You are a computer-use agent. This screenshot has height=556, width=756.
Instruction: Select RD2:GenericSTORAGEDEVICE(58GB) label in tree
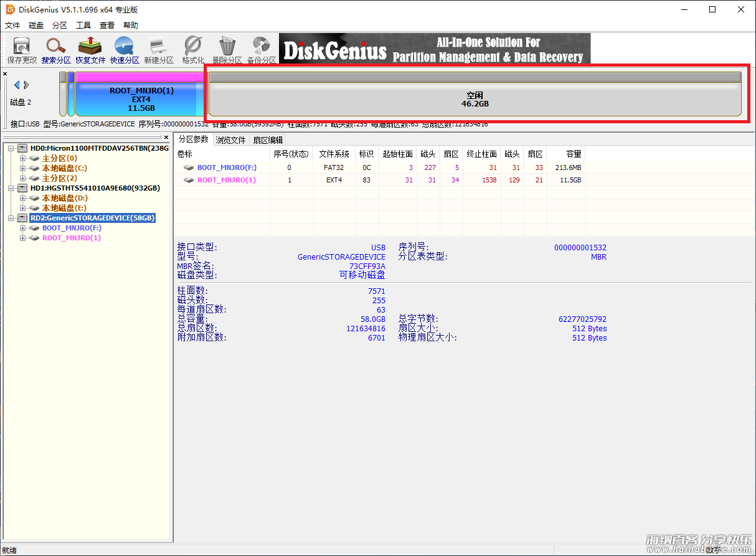click(92, 218)
